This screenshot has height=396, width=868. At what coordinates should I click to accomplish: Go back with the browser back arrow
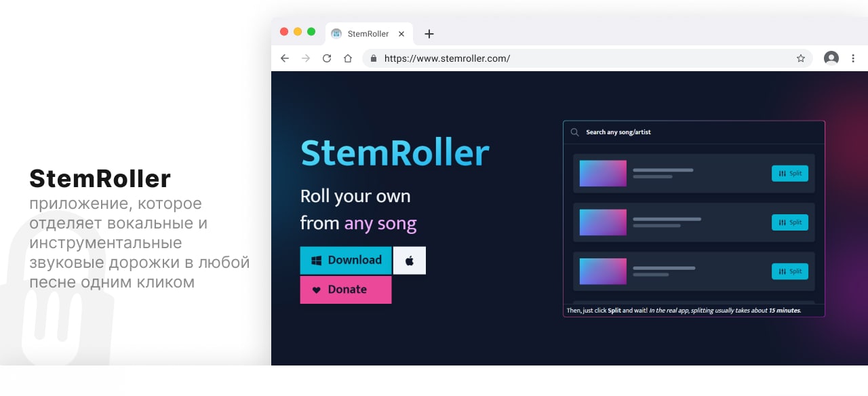(285, 58)
